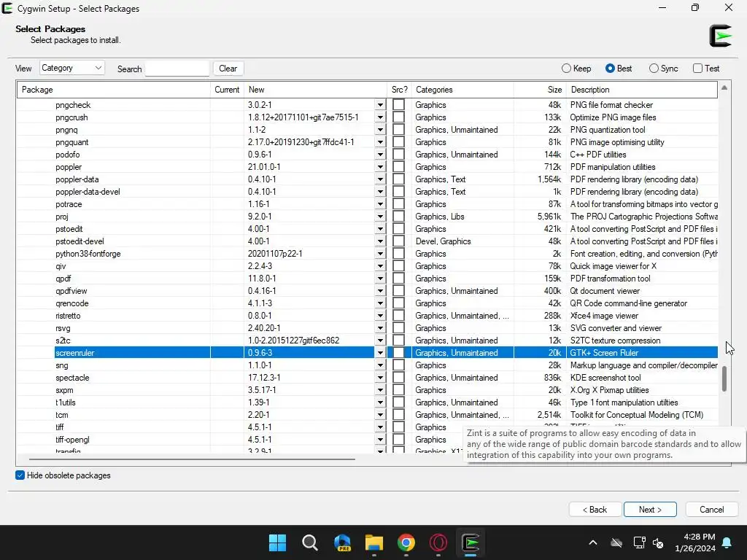Click the cloud sync tray icon
Viewport: 747px width, 560px height.
pyautogui.click(x=616, y=542)
